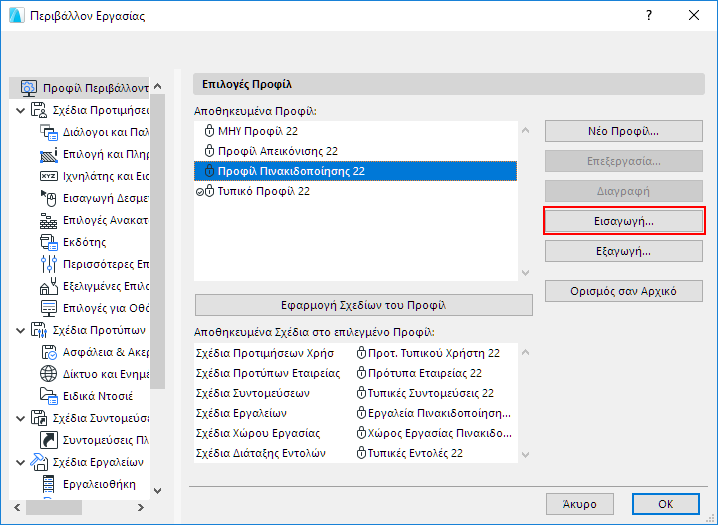Screen dimensions: 718x525
Task: Collapse the Σχέδια Εργαλείων tree node
Action: point(22,462)
